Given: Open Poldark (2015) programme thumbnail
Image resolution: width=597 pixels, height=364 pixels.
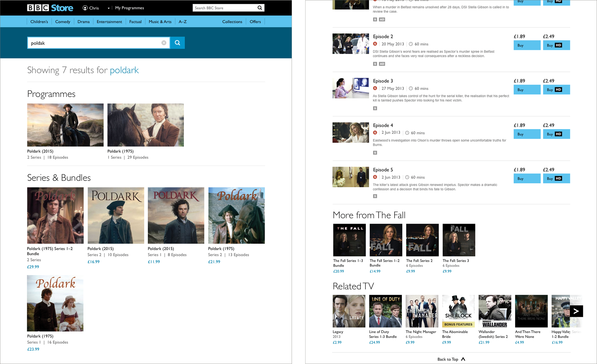Looking at the screenshot, I should click(65, 125).
